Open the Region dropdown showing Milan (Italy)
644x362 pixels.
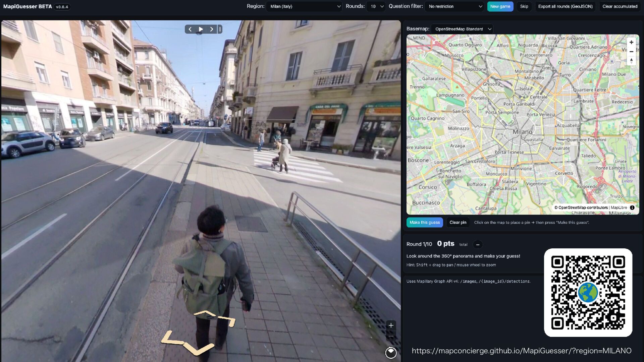point(304,6)
